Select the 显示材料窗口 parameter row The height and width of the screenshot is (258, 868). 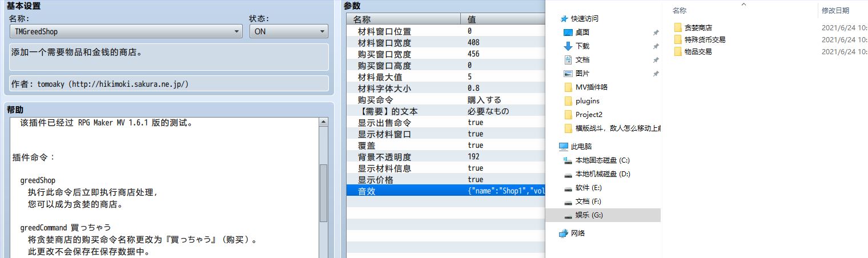click(446, 134)
